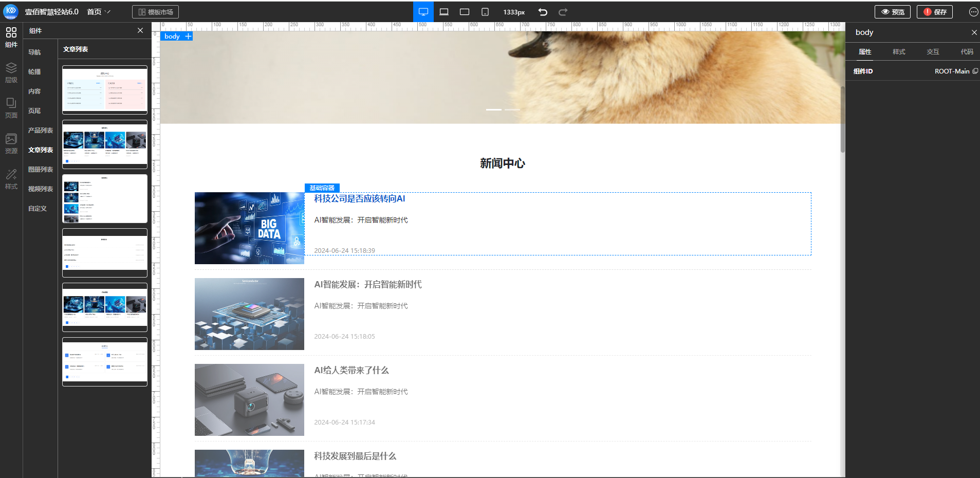This screenshot has width=980, height=478.
Task: Open article 科技发展到最后是什么
Action: tap(355, 456)
